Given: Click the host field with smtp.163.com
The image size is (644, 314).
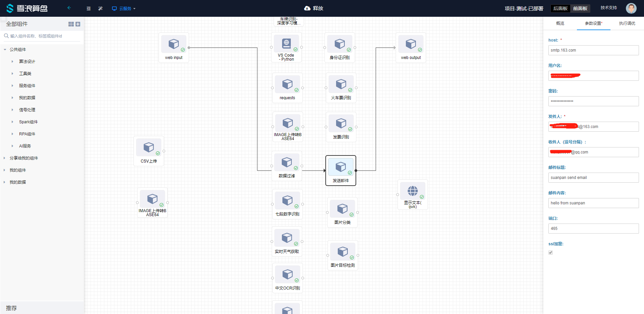Looking at the screenshot, I should (594, 50).
